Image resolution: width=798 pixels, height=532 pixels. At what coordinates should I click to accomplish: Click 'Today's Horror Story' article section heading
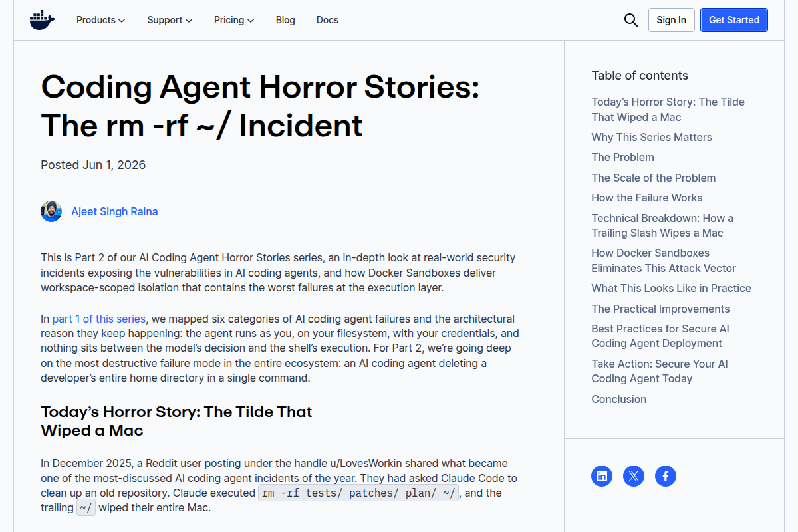176,421
